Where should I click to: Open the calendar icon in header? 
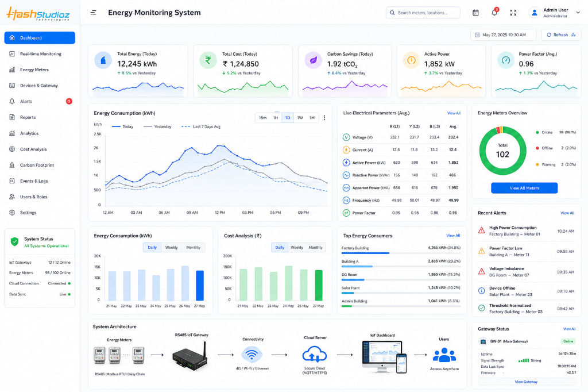click(475, 13)
